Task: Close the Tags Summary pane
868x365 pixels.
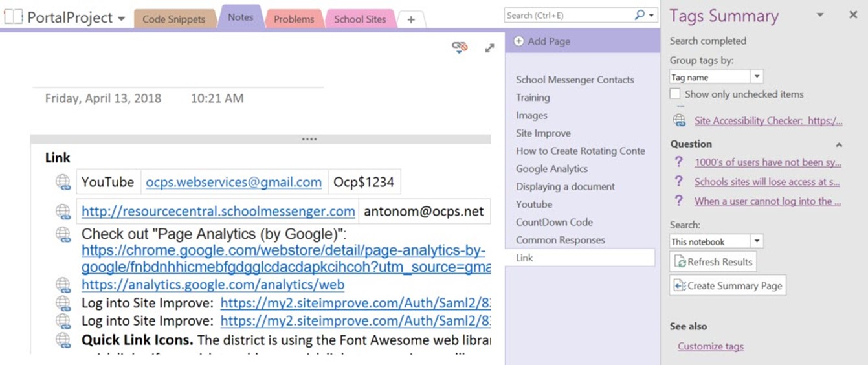Action: point(852,15)
